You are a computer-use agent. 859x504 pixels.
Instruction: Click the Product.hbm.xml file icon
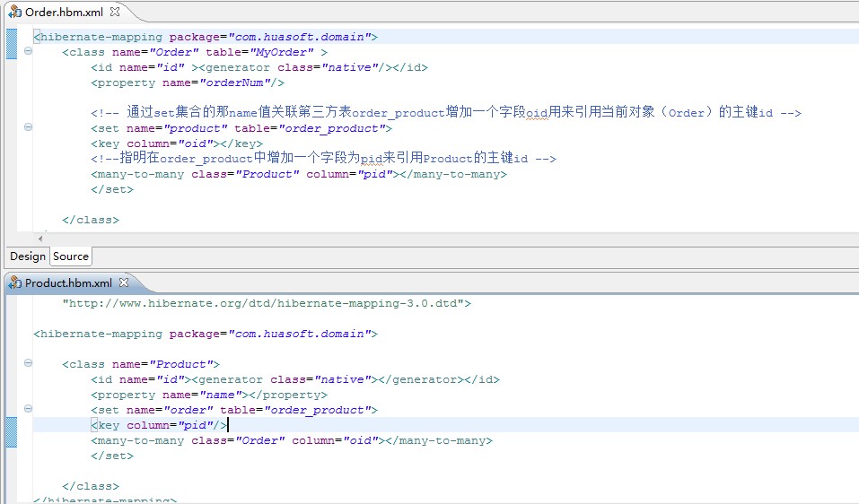[x=15, y=282]
